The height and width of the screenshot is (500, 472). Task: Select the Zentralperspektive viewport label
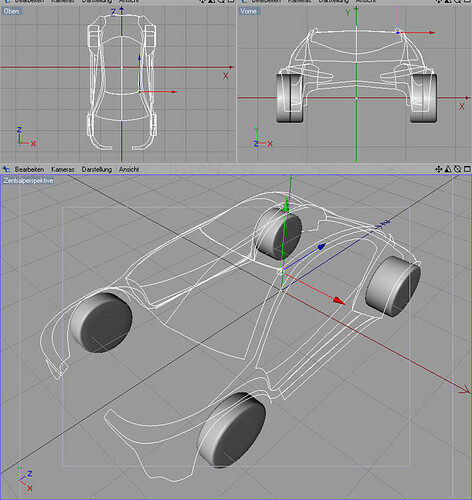click(28, 181)
